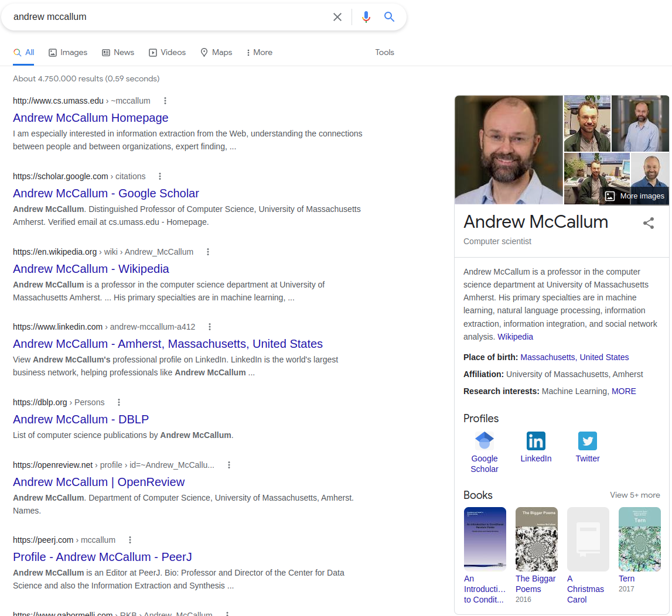The width and height of the screenshot is (672, 616).
Task: Open Profile - Andrew McCallum - PeerJ result
Action: point(102,557)
